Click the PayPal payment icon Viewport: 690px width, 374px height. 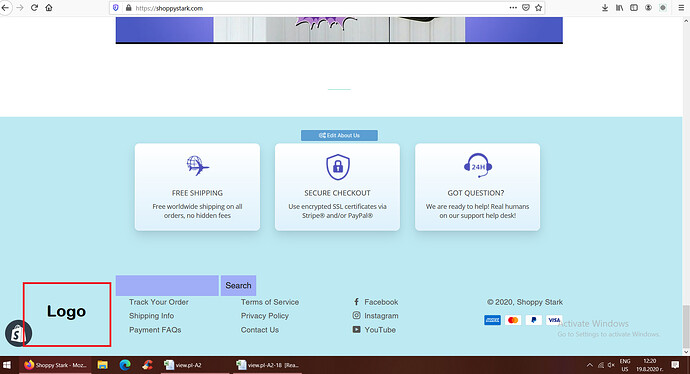pyautogui.click(x=533, y=320)
